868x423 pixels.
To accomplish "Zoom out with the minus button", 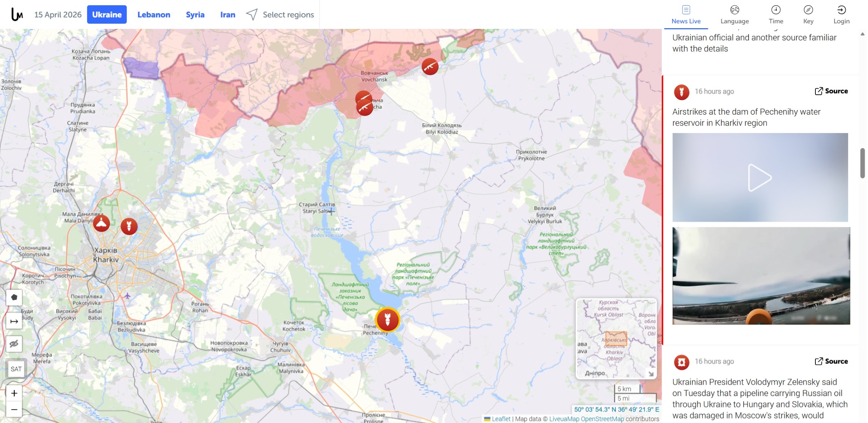I will click(x=14, y=409).
